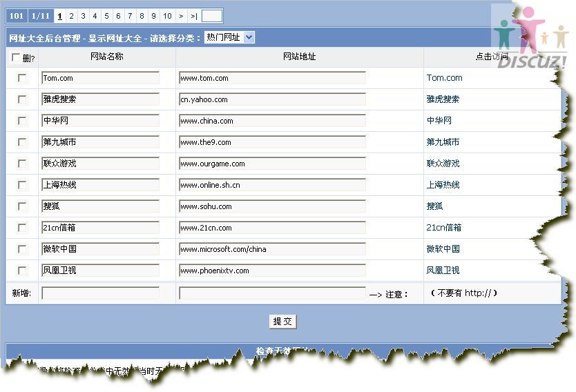Go to page 8
Viewport: 576px width, 392px height.
[142, 16]
